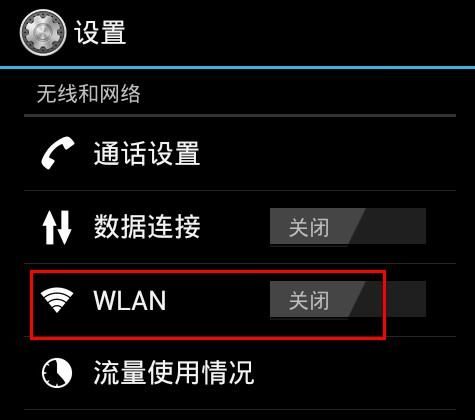
Task: Toggle the 数据连接 switch
Action: coord(348,226)
